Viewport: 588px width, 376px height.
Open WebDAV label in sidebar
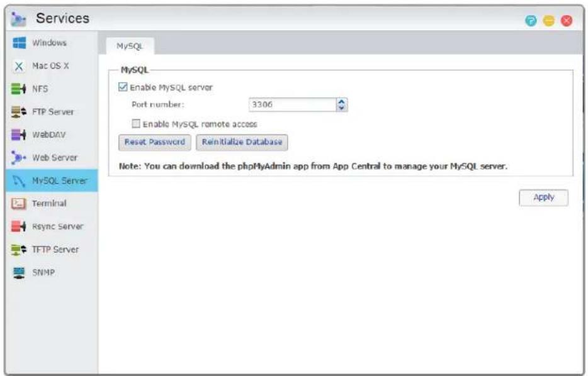(x=48, y=135)
